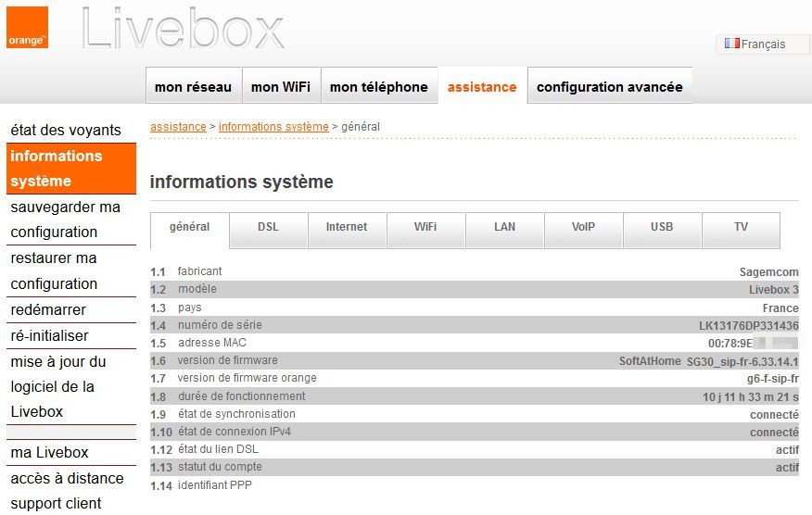Open the mon téléphone tab
The width and height of the screenshot is (812, 515).
378,87
